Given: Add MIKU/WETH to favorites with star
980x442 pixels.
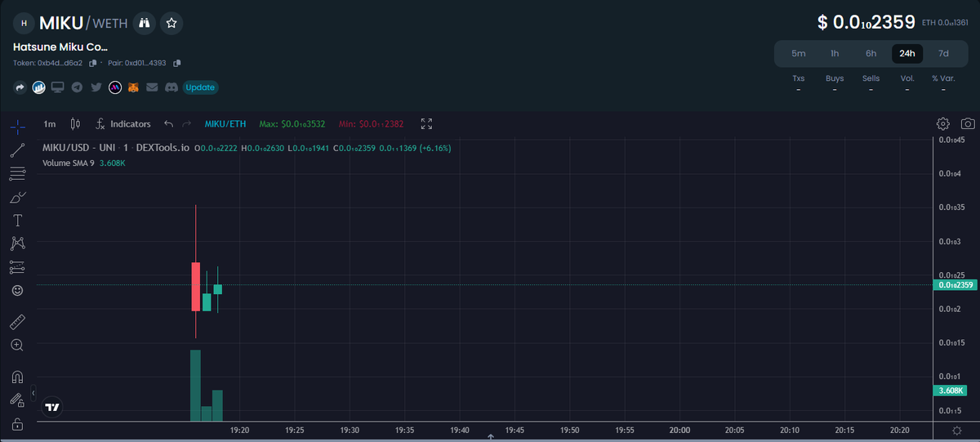Looking at the screenshot, I should tap(171, 23).
